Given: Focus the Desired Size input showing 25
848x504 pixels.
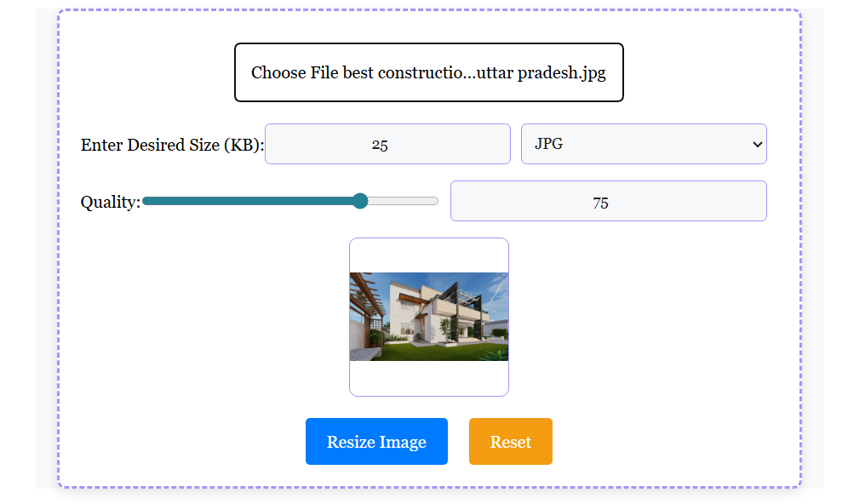Looking at the screenshot, I should (x=387, y=144).
